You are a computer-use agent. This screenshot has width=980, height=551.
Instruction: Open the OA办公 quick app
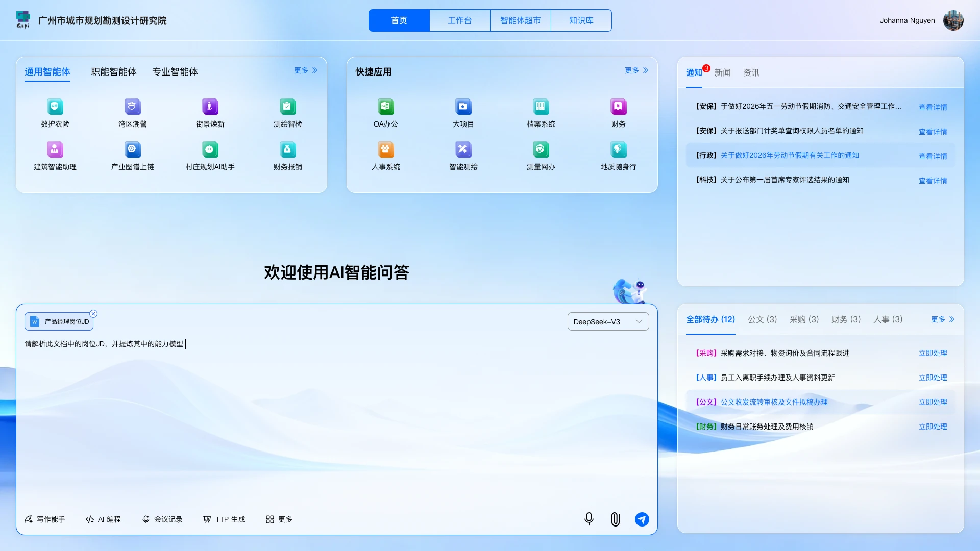[x=386, y=107]
